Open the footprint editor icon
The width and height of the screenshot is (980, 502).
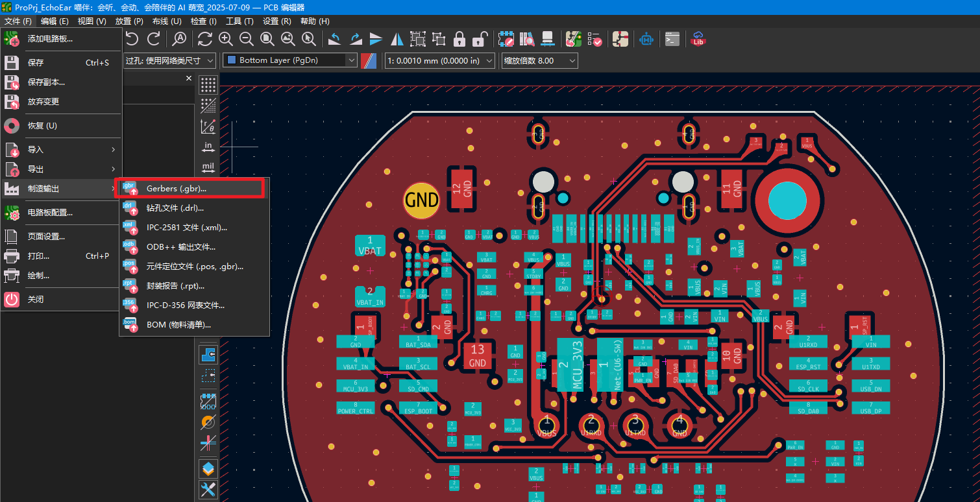point(507,39)
